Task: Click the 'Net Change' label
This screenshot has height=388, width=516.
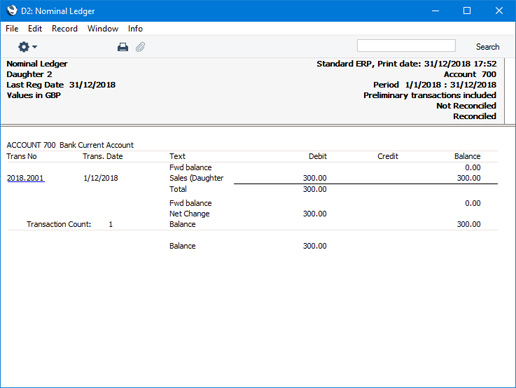Action: (189, 214)
